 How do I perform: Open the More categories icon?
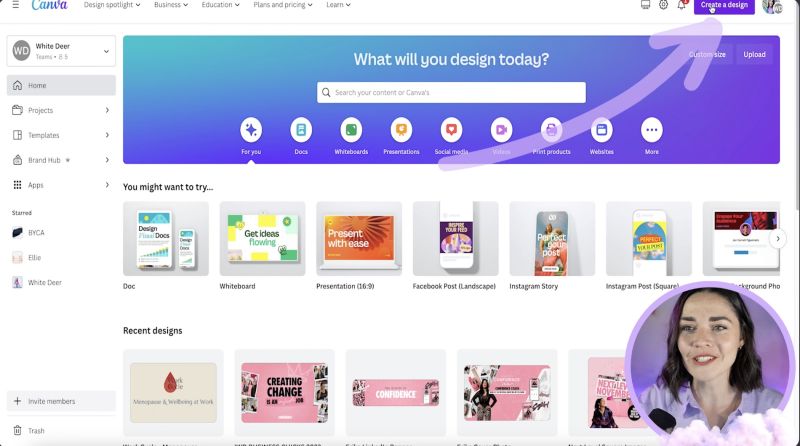point(652,130)
